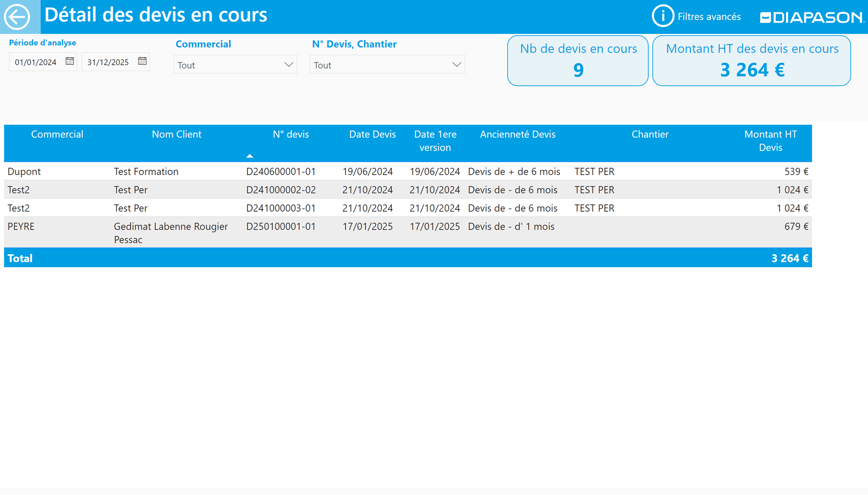
Task: Click Filtres avancés text label
Action: (709, 17)
